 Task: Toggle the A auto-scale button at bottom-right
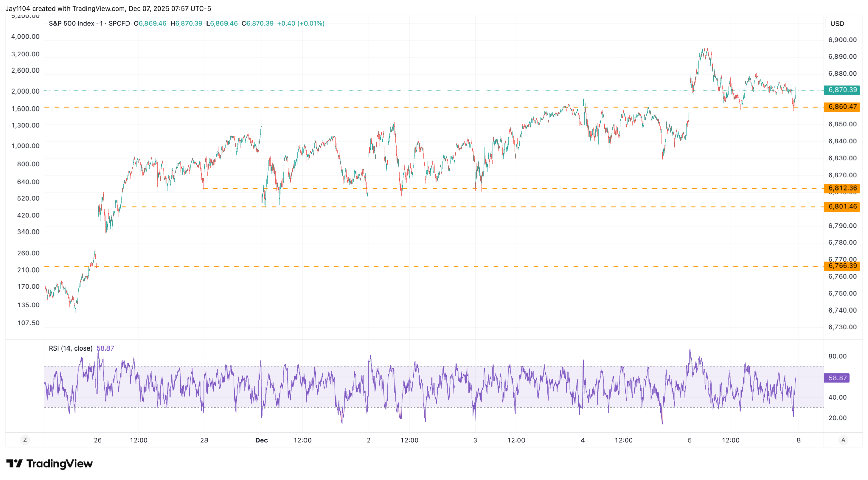tap(843, 440)
